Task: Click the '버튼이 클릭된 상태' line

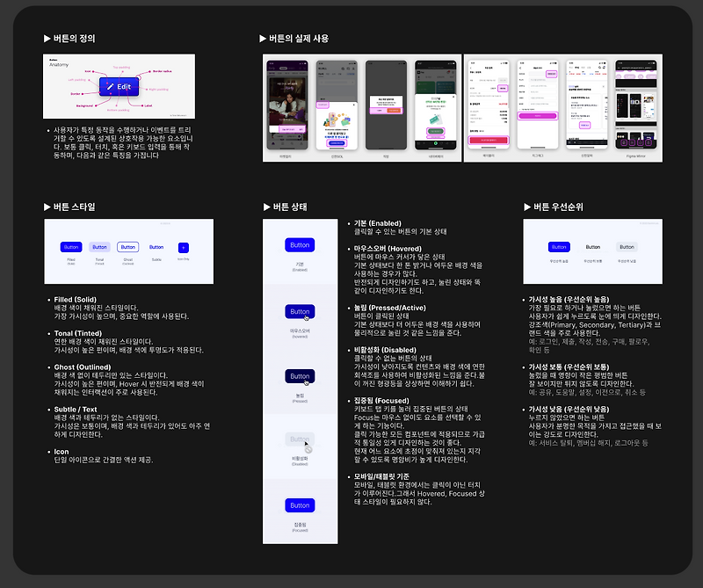Action: coord(381,316)
